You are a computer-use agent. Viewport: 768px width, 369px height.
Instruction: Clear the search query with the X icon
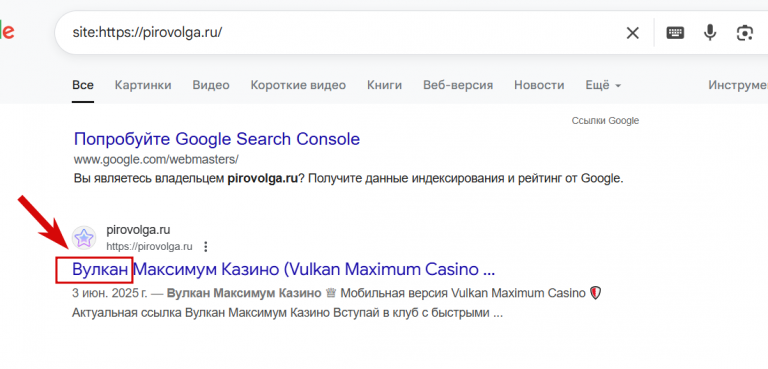633,33
